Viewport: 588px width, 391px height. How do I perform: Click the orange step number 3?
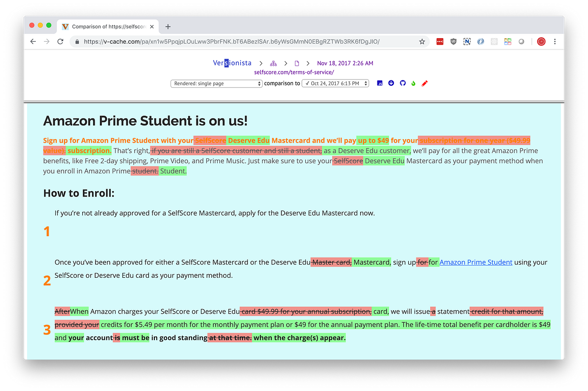(x=47, y=330)
